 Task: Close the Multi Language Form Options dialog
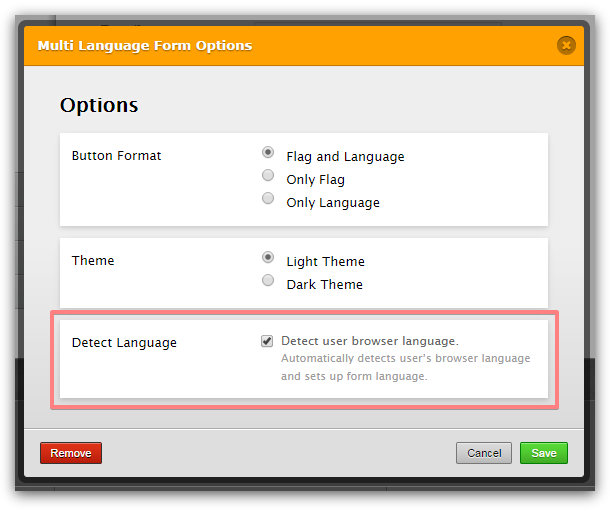tap(566, 45)
